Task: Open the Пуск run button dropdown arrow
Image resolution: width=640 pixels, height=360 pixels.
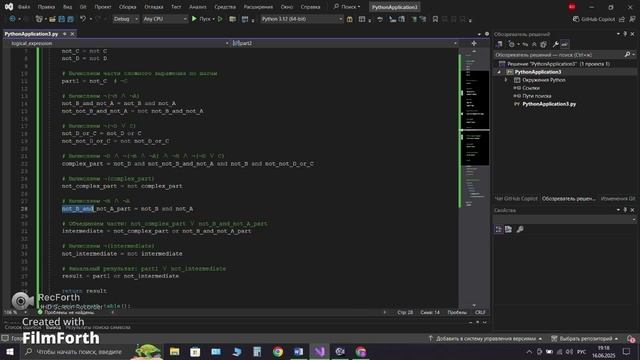Action: click(x=213, y=19)
